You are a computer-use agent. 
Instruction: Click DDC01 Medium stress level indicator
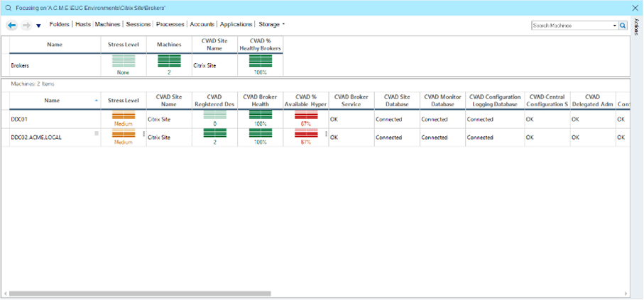[x=124, y=118]
